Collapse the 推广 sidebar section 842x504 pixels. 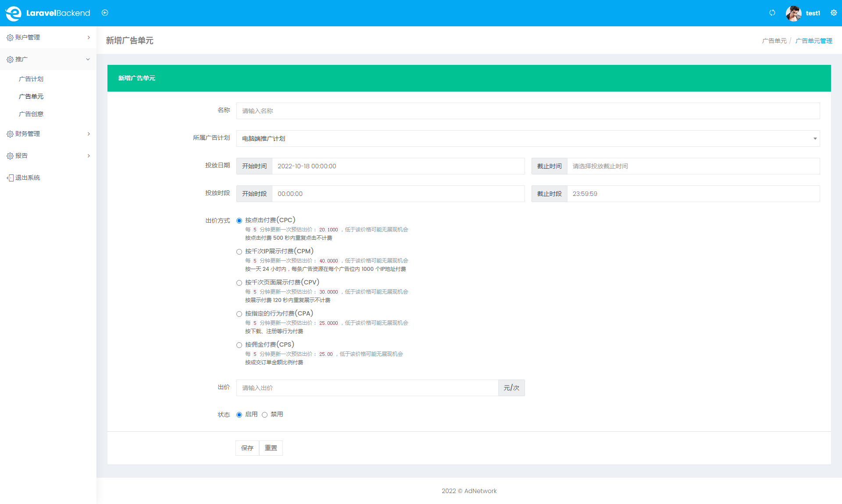[x=48, y=60]
